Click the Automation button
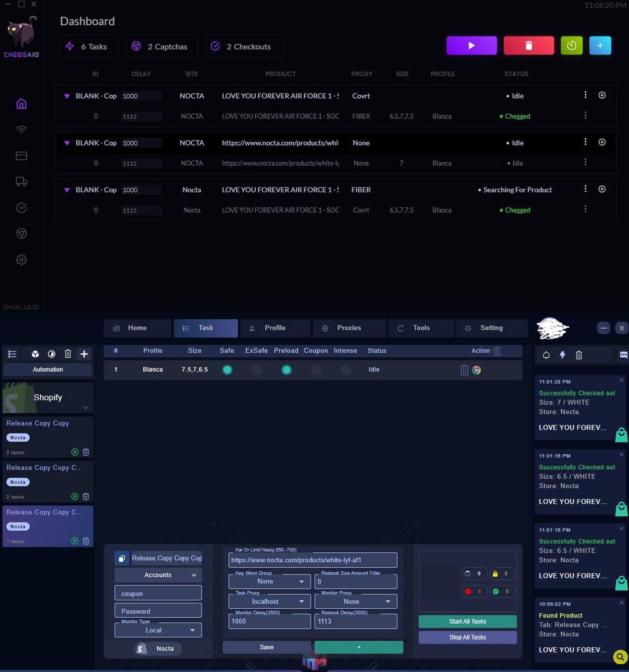Viewport: 629px width, 672px height. point(48,370)
